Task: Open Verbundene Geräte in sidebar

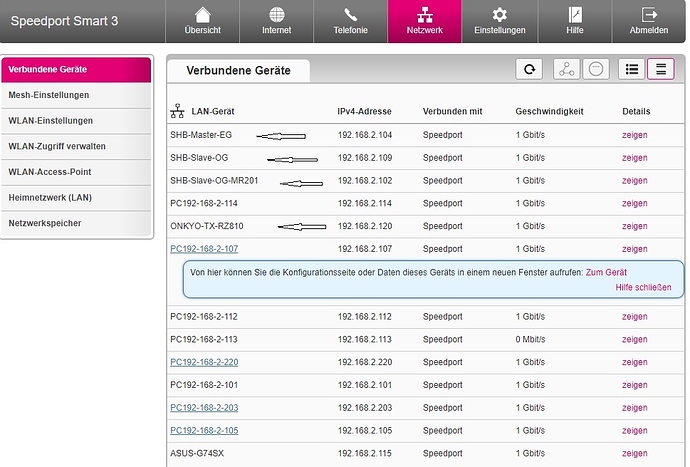Action: [76, 70]
